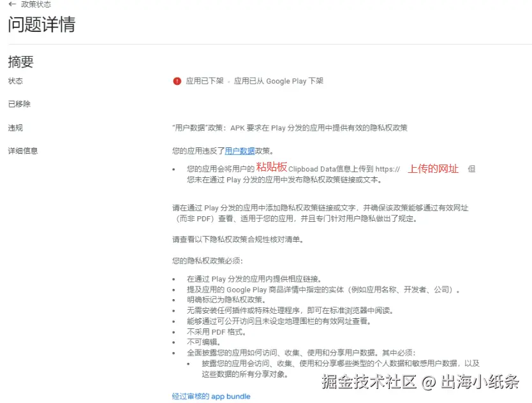Screen dimensions: 532x403
Task: Open the 用户数据 policy link
Action: [240, 151]
